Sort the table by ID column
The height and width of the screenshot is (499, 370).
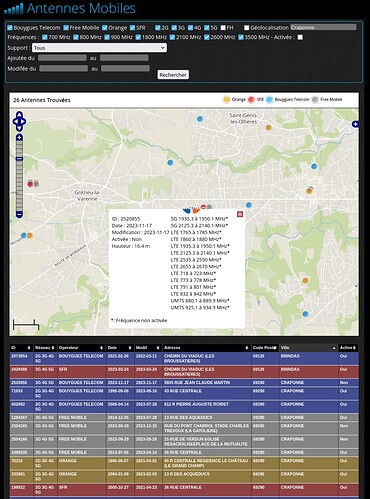pos(21,348)
